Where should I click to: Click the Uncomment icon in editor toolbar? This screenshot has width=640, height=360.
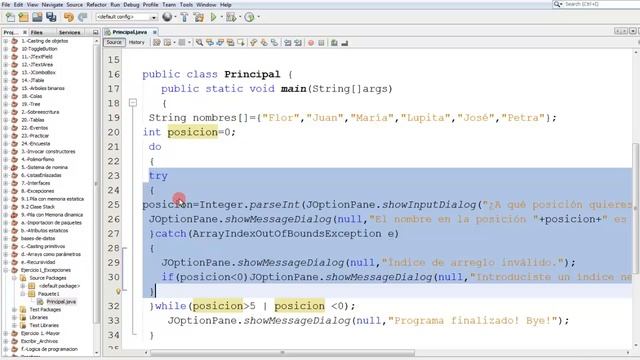click(x=345, y=42)
